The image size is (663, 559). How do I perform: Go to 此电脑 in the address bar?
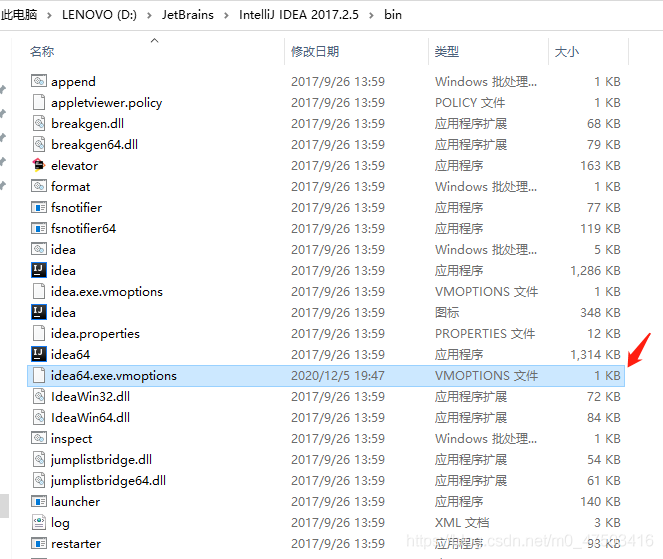pos(19,15)
